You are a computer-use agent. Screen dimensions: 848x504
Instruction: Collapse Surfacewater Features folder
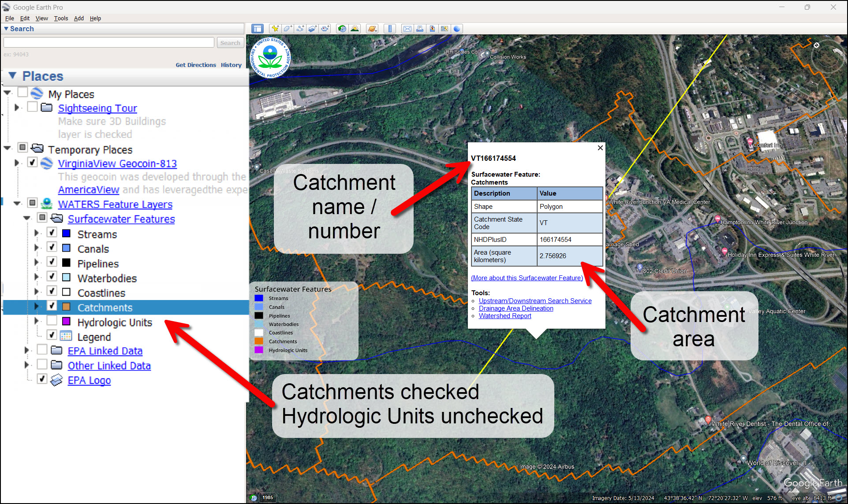[x=27, y=218]
